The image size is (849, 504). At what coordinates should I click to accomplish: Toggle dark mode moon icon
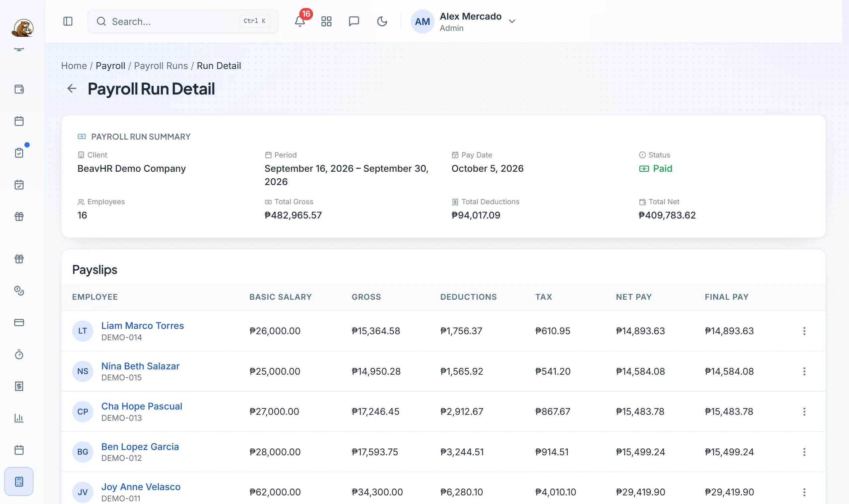[x=382, y=22]
